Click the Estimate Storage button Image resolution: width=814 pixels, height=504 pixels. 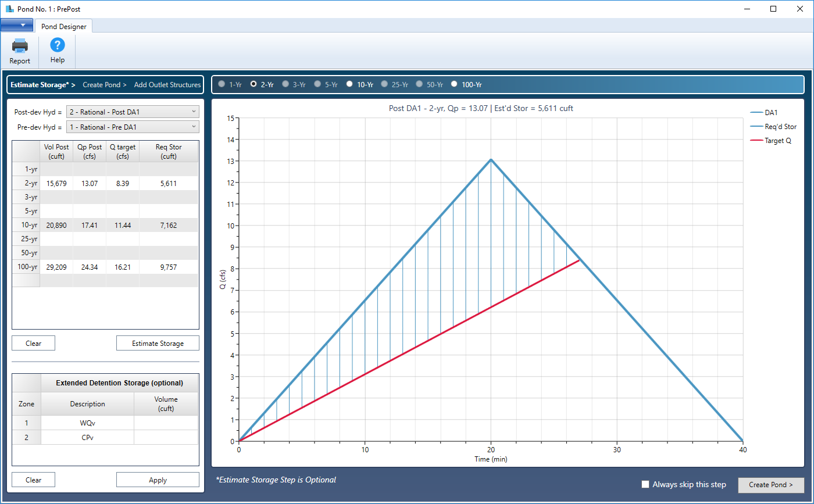tap(158, 342)
